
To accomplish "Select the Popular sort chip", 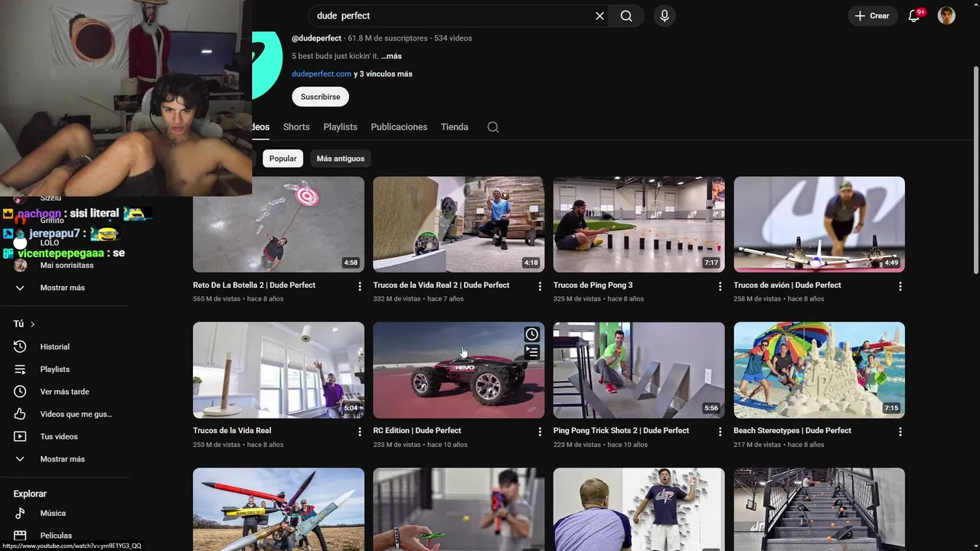I will tap(283, 158).
